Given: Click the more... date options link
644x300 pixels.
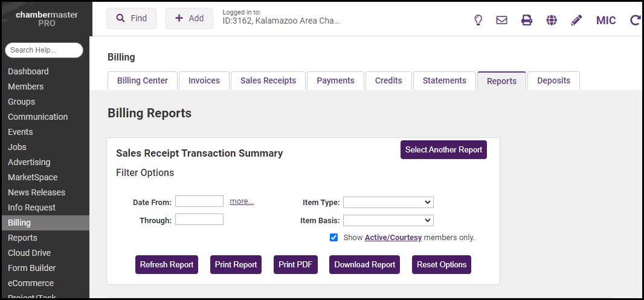Looking at the screenshot, I should click(x=242, y=201).
